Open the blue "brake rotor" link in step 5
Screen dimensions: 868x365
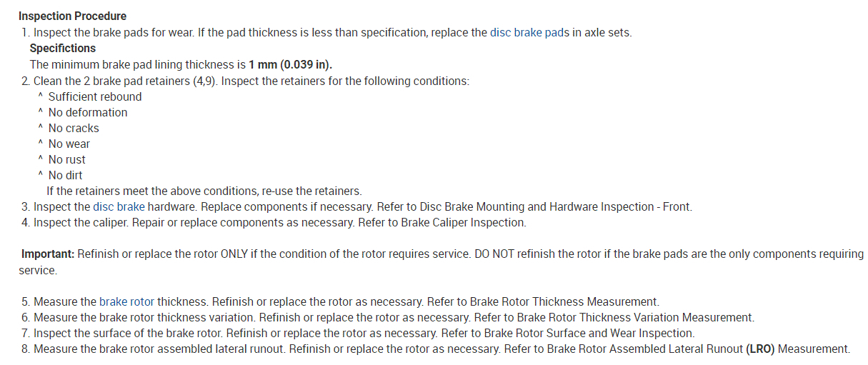126,301
